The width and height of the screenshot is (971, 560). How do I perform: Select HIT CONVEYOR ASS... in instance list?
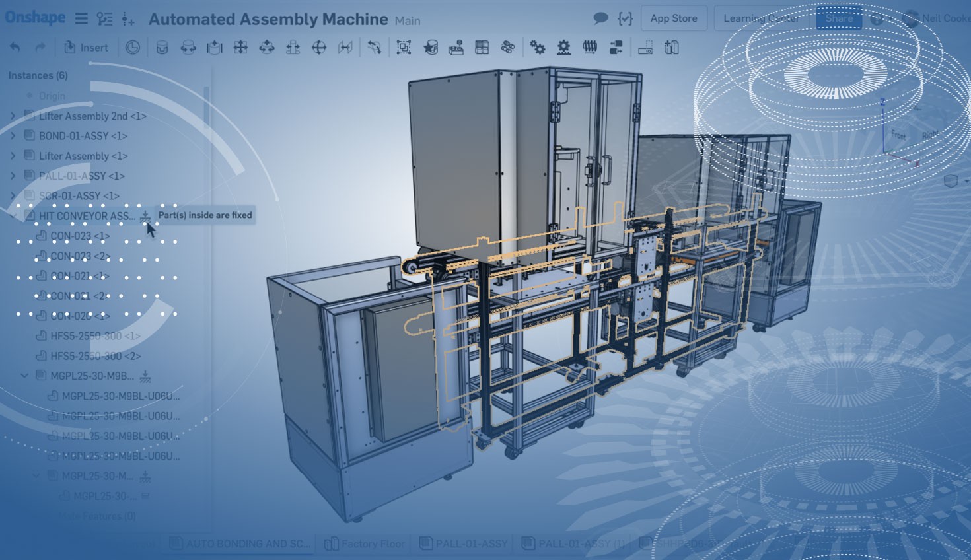tap(87, 216)
